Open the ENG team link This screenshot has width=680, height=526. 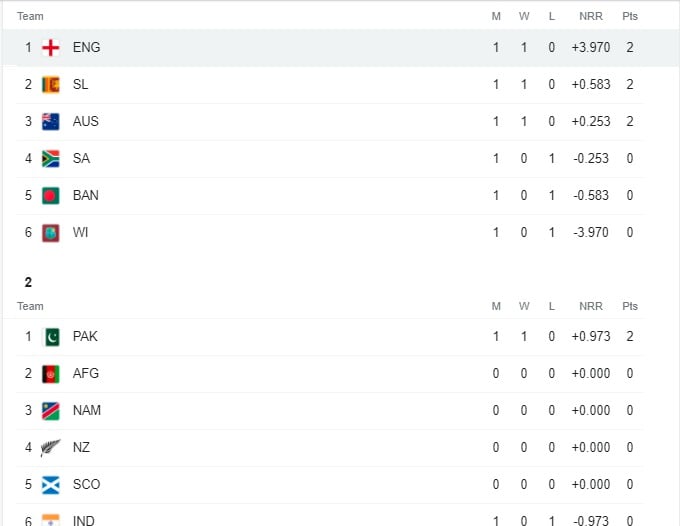tap(86, 48)
